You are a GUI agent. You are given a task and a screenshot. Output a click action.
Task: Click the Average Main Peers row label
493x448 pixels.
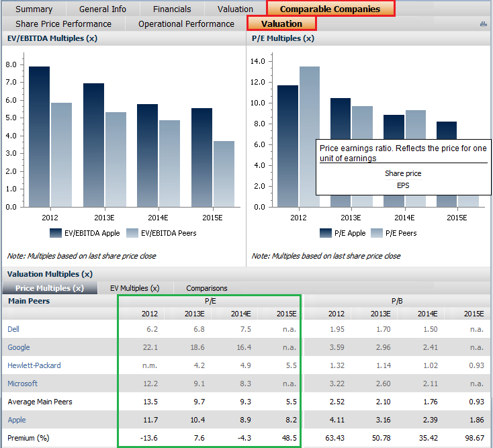coord(40,402)
